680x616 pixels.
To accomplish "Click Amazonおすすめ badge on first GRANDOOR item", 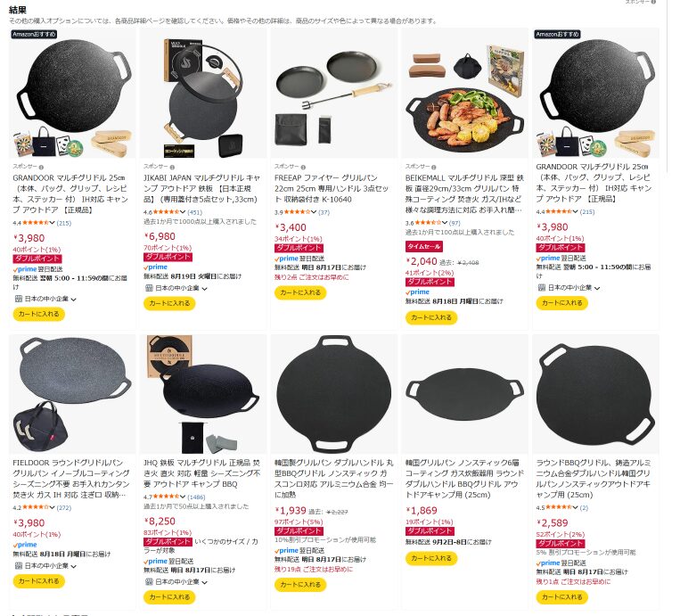I will [34, 34].
